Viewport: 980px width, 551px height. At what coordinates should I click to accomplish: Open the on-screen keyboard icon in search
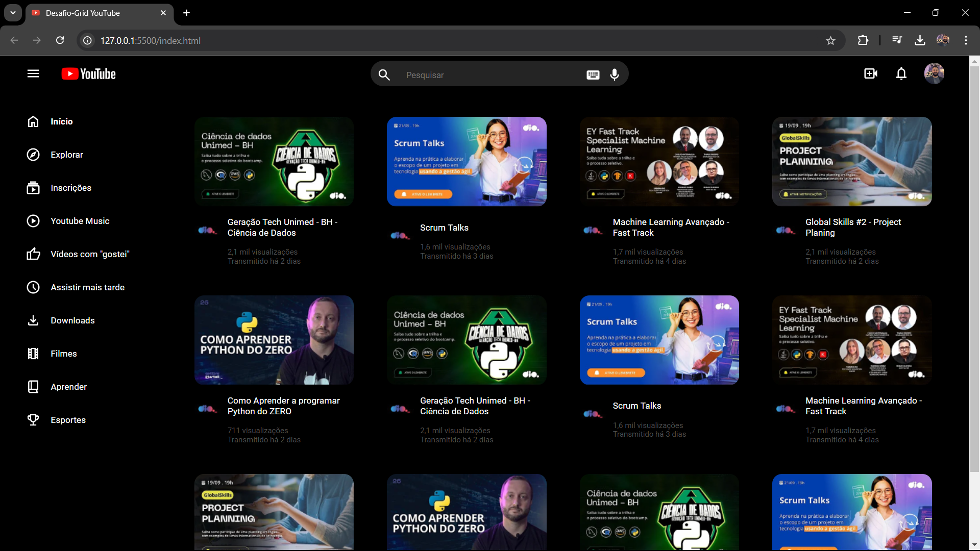593,75
